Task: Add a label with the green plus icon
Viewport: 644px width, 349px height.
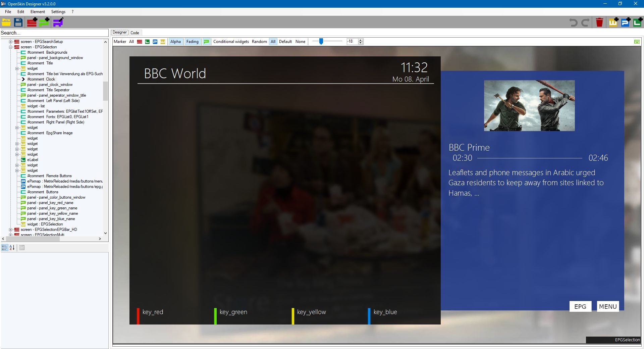Action: [638, 22]
